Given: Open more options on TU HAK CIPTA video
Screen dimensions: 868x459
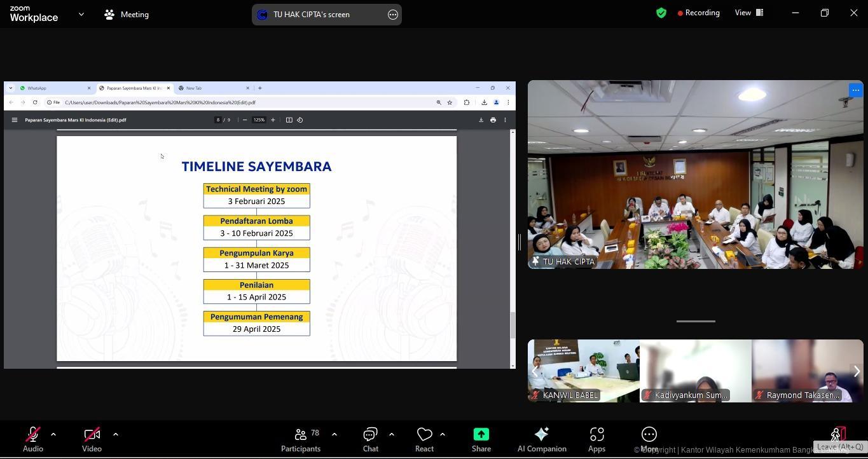Looking at the screenshot, I should click(x=855, y=90).
